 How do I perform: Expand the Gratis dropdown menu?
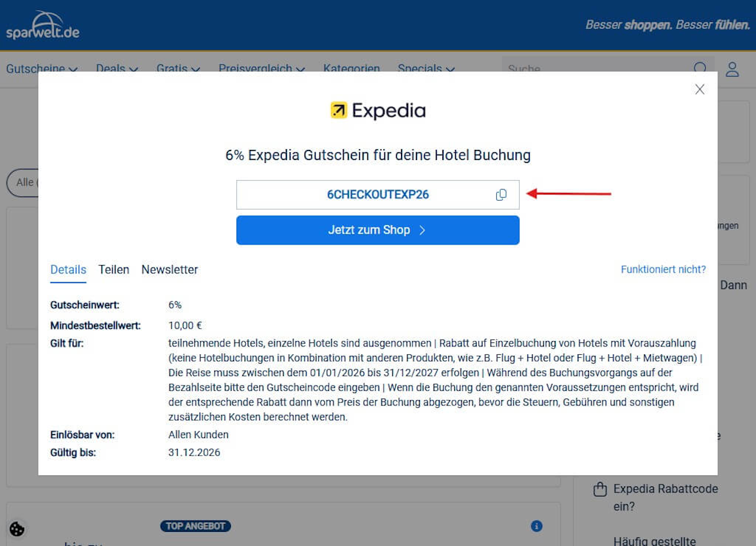click(x=178, y=68)
